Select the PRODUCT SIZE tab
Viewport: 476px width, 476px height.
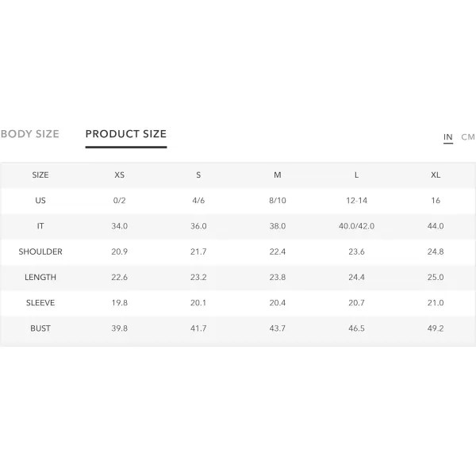[126, 134]
